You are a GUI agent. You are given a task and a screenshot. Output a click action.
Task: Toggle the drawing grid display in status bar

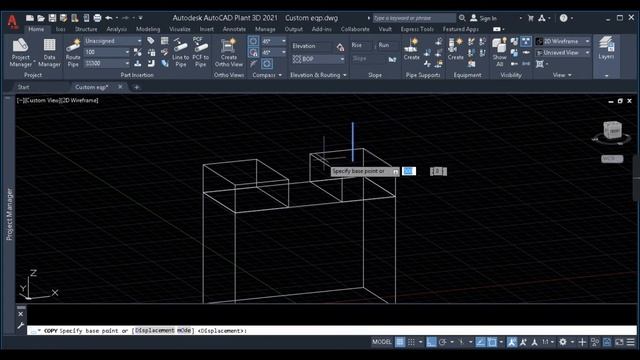(x=400, y=342)
